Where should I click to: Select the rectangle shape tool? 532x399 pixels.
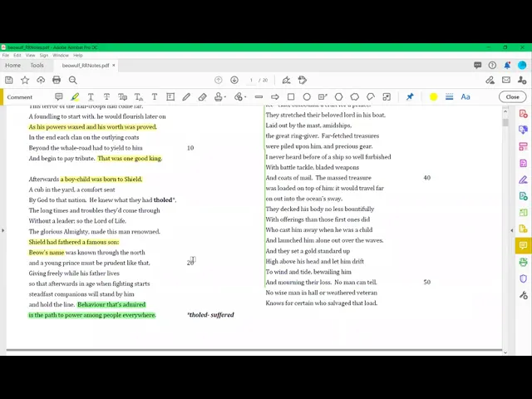(291, 97)
